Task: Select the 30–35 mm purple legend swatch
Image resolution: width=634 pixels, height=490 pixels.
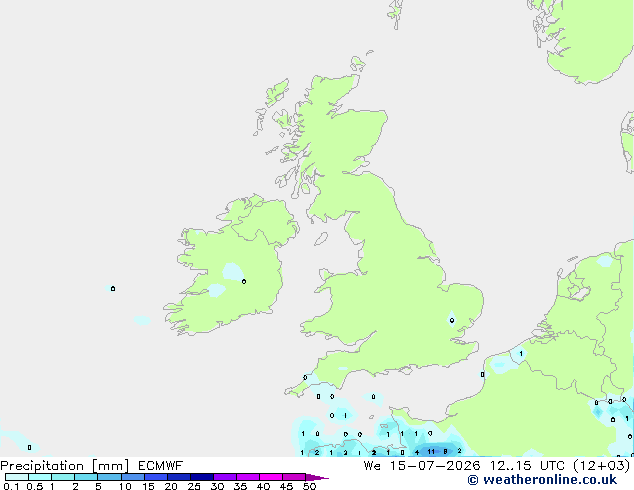Action: pyautogui.click(x=225, y=477)
